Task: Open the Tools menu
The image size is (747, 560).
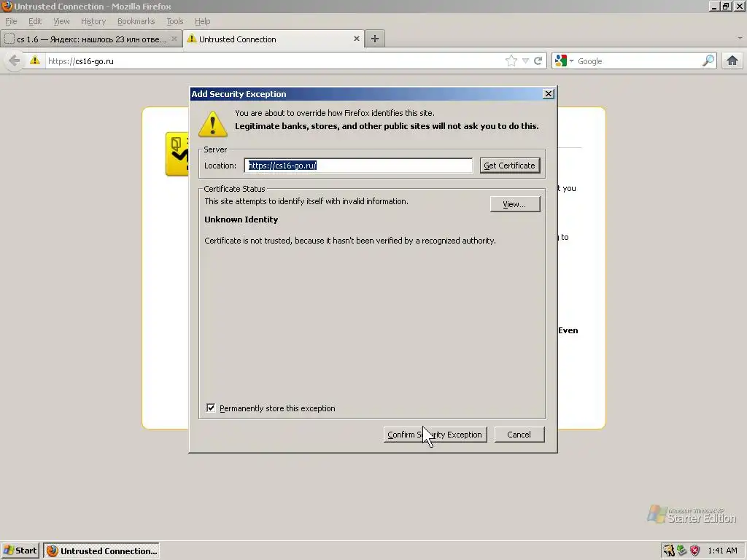Action: 175,21
